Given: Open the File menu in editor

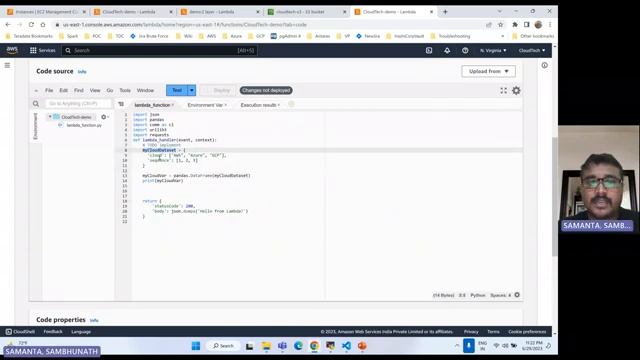Looking at the screenshot, I should [x=49, y=90].
